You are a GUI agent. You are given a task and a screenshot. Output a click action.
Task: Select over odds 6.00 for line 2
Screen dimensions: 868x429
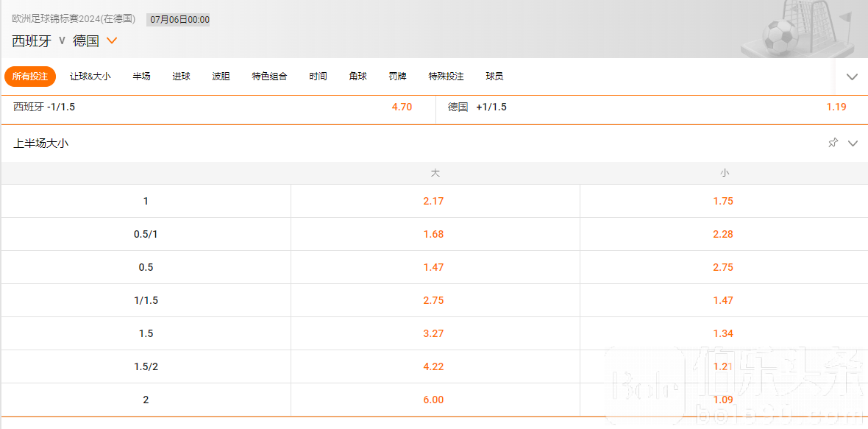[435, 400]
